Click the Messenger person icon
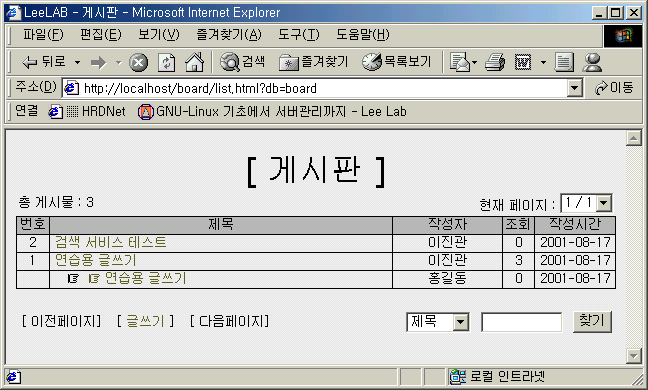 tap(592, 63)
